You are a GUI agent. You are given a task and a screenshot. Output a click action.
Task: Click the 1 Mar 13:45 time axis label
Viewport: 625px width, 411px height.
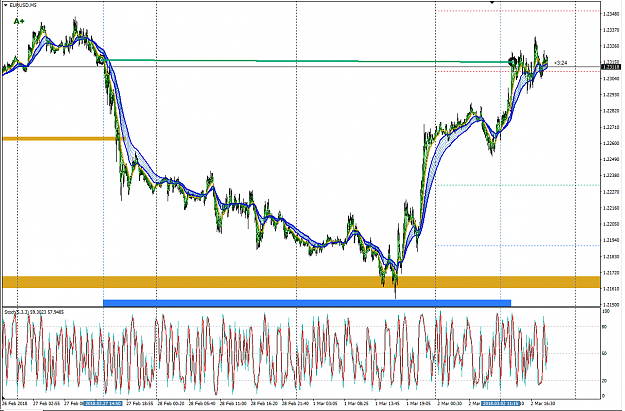pyautogui.click(x=389, y=403)
